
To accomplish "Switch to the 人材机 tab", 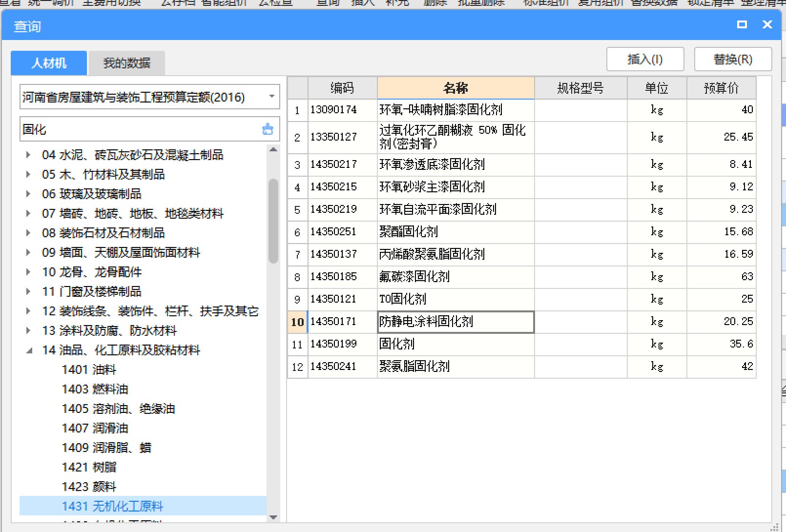I will pos(49,63).
